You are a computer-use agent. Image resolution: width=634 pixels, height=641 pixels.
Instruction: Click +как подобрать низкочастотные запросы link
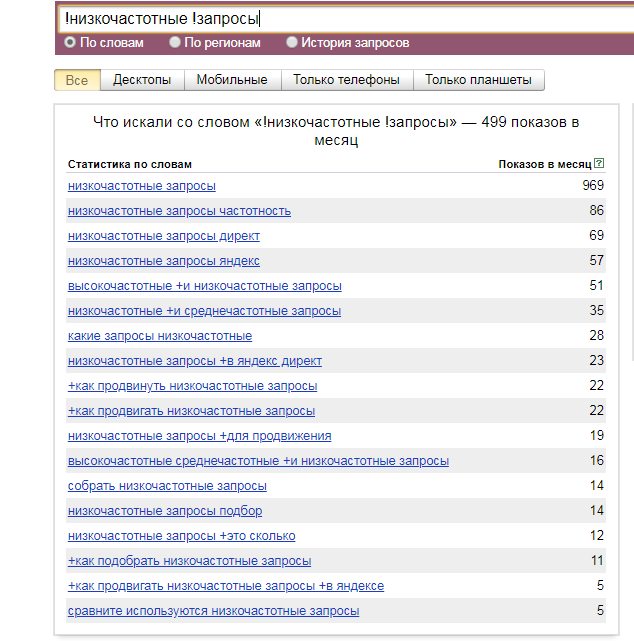pos(189,561)
